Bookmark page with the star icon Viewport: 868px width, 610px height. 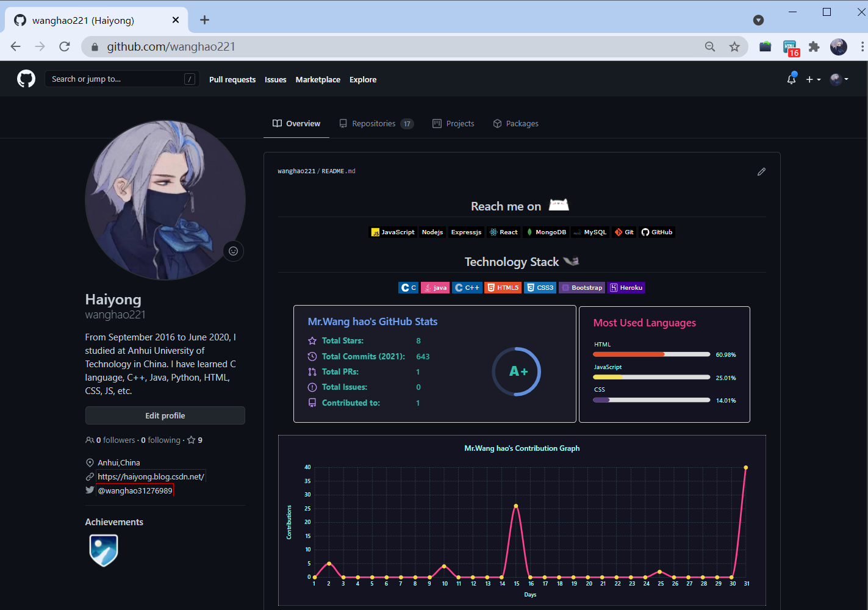tap(734, 47)
